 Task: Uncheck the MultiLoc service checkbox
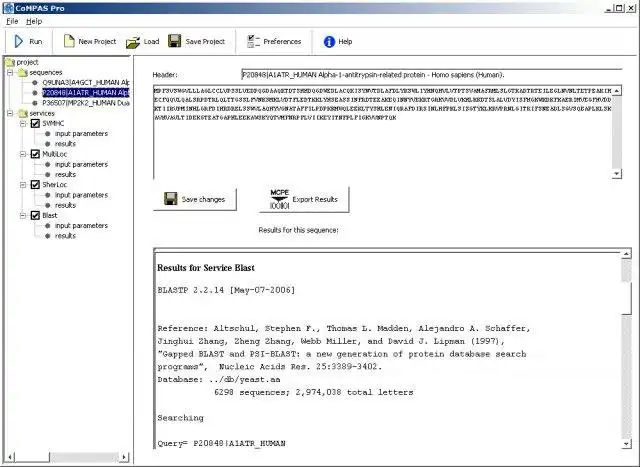35,154
